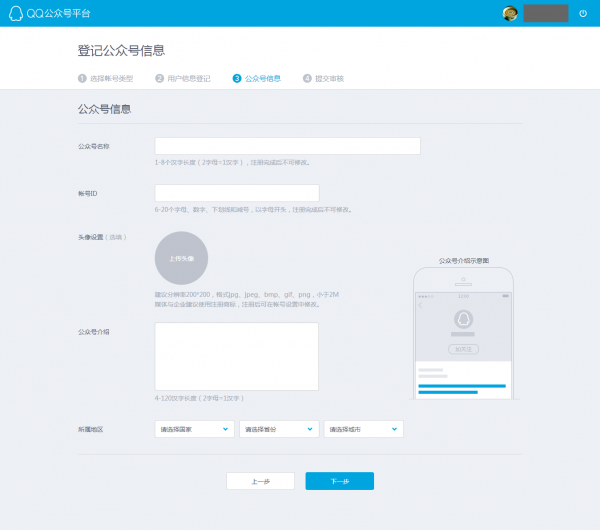Open the user avatar in top-right corner
The width and height of the screenshot is (600, 530).
coord(510,13)
